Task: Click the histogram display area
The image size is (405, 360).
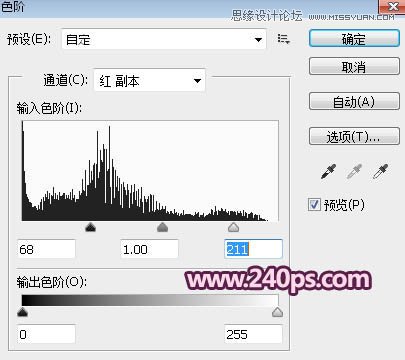Action: (x=150, y=171)
